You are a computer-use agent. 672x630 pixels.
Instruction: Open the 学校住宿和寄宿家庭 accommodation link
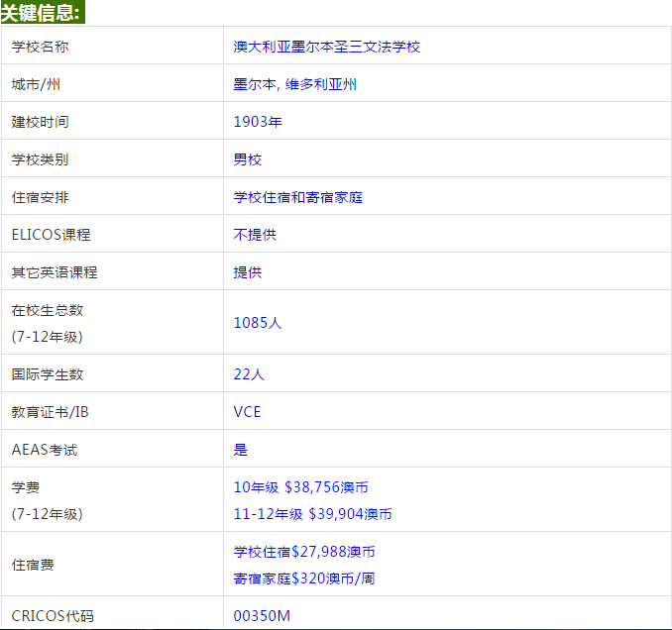[x=298, y=197]
